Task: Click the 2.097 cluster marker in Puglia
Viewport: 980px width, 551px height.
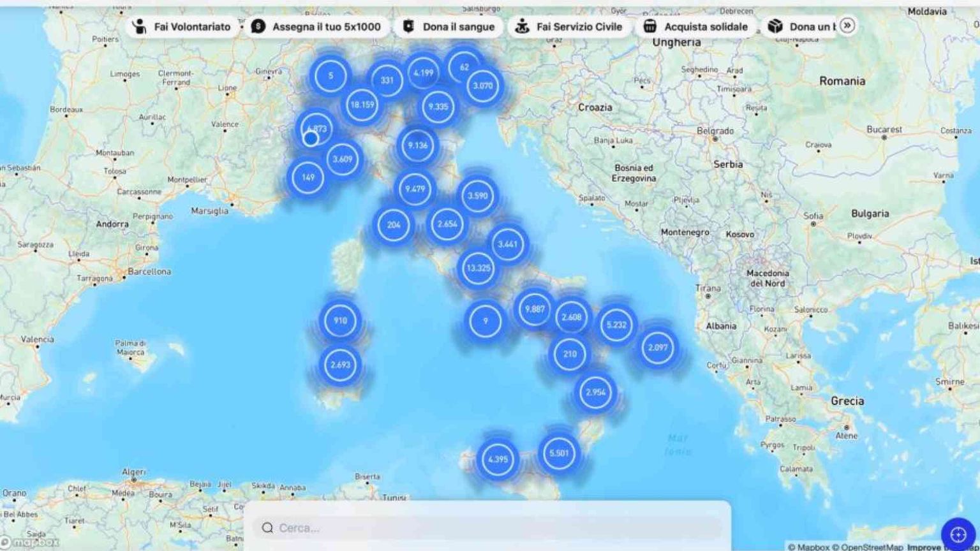Action: 657,348
